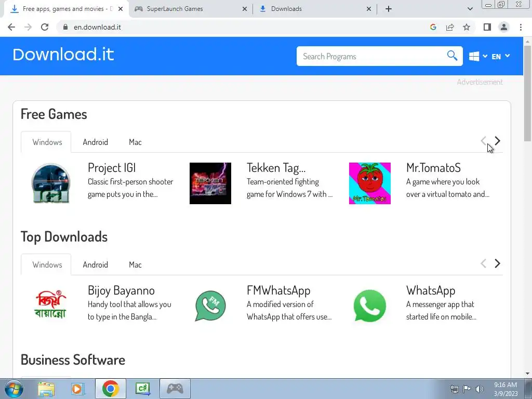Select Windows tab under Free Games
Image resolution: width=532 pixels, height=399 pixels.
coord(47,142)
